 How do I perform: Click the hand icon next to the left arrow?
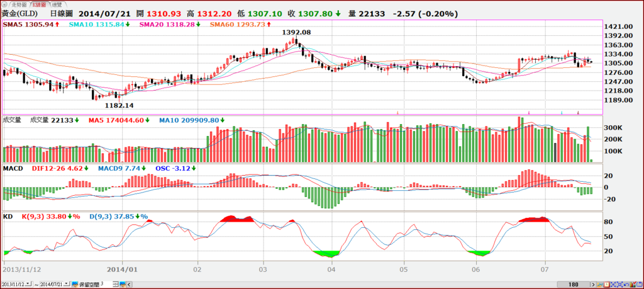pyautogui.click(x=123, y=284)
